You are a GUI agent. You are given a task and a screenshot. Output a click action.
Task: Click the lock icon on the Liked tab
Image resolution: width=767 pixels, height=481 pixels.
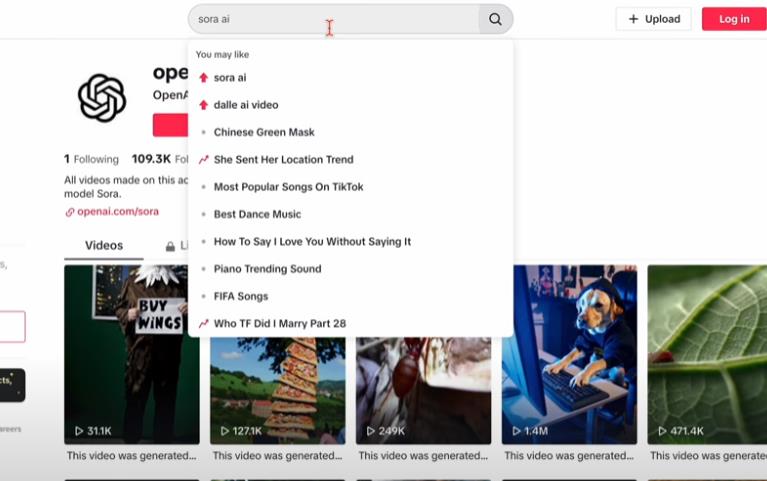(170, 246)
